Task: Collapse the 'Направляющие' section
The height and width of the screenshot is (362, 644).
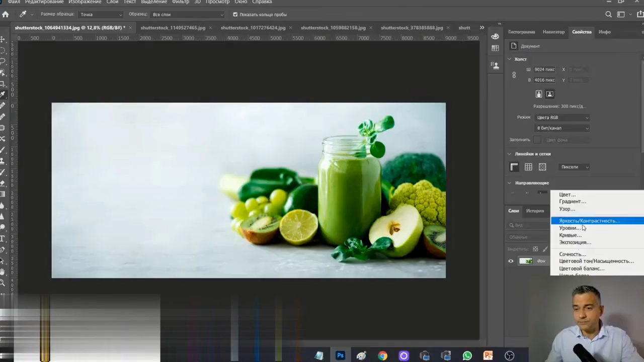Action: (509, 183)
